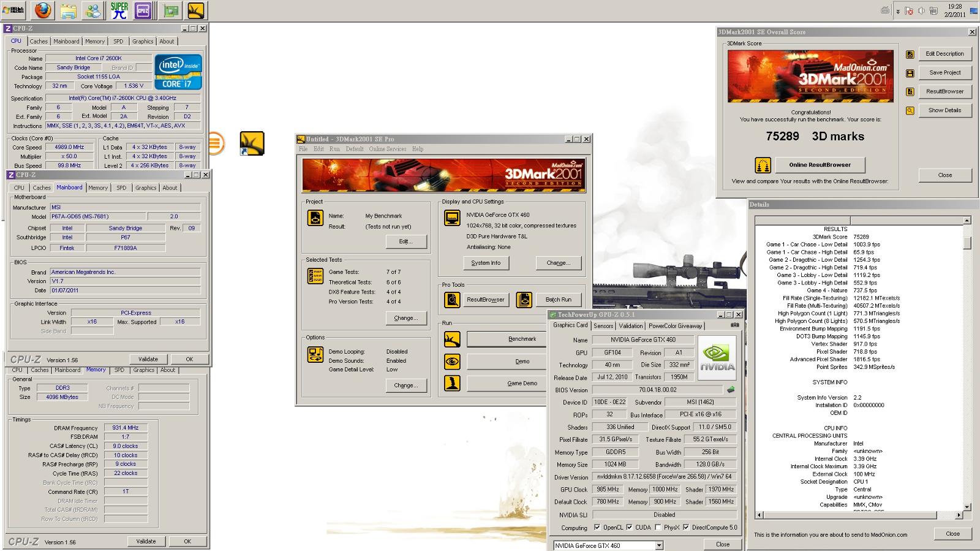Screen dimensions: 980x551
Task: Open the file explorer taskbar icon
Action: click(68, 10)
